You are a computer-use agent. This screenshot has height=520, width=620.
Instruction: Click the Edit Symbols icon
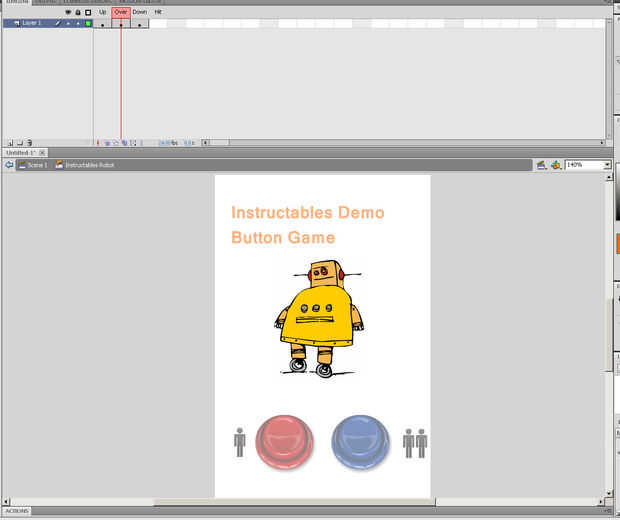click(556, 164)
